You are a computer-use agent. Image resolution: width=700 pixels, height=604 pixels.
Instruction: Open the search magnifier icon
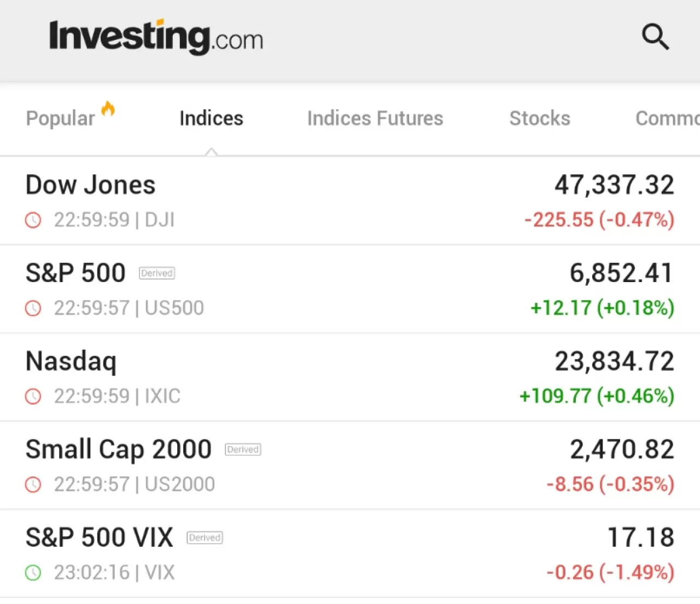pos(655,37)
